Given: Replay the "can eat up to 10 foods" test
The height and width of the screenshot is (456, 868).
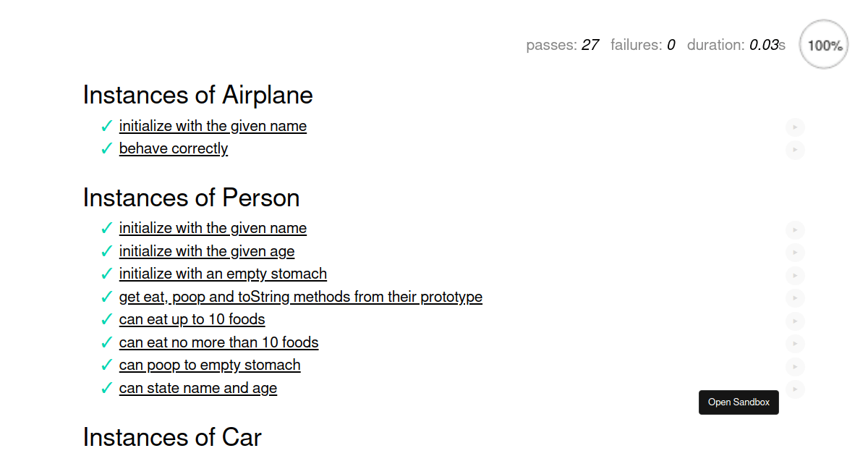Looking at the screenshot, I should [795, 321].
